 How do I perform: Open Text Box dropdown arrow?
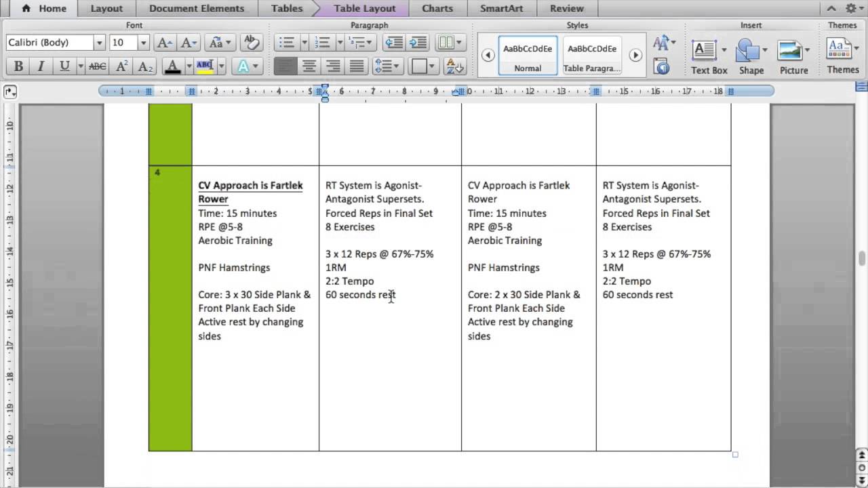[x=724, y=50]
